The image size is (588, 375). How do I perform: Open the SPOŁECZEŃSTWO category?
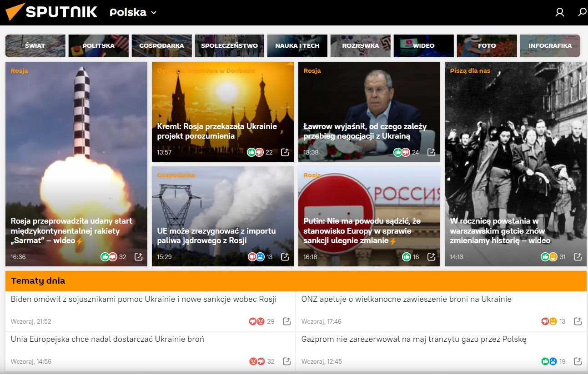click(229, 46)
